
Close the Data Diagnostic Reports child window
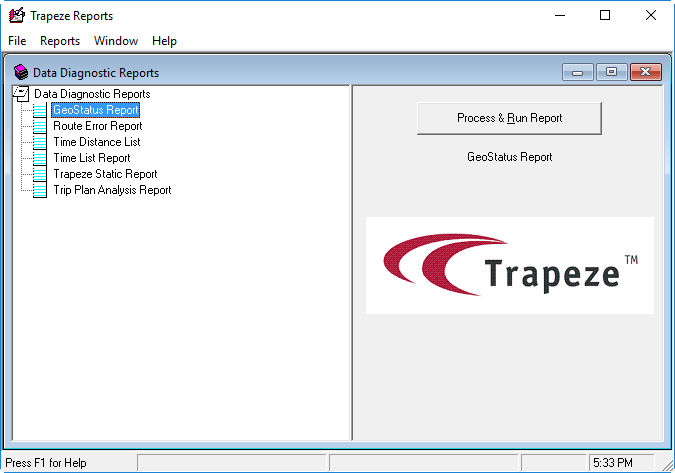point(645,72)
